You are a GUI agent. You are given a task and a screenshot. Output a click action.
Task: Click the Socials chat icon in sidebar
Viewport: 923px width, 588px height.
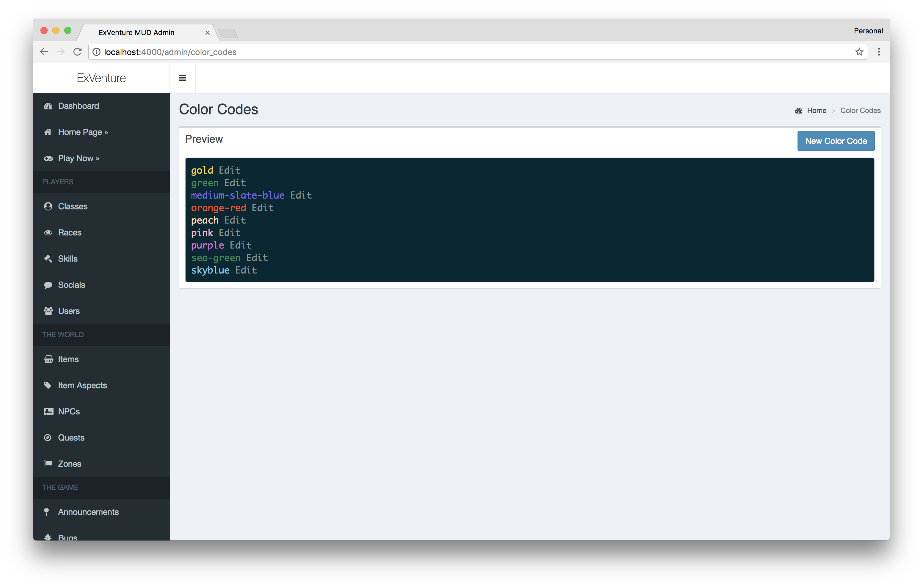pyautogui.click(x=48, y=284)
